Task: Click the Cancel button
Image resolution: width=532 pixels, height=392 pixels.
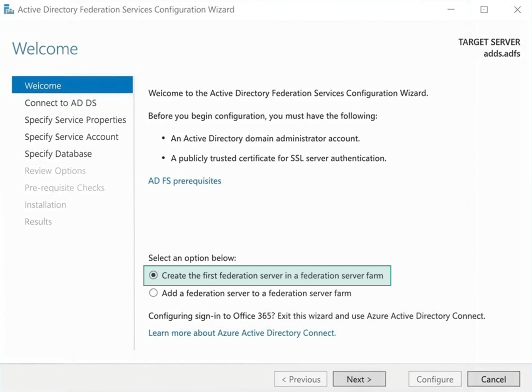Action: pyautogui.click(x=493, y=379)
